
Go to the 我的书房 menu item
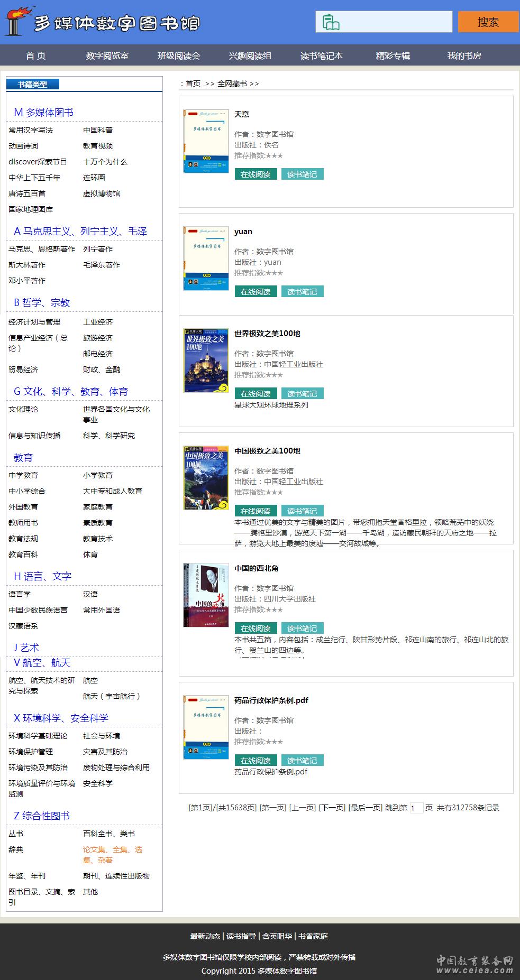pyautogui.click(x=464, y=56)
